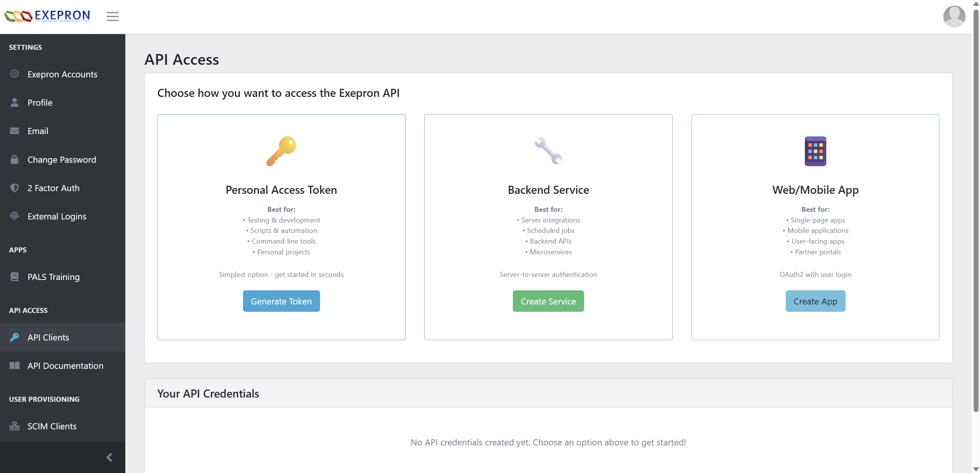Collapse the sidebar using the chevron
Image resolution: width=980 pixels, height=473 pixels.
click(x=109, y=457)
